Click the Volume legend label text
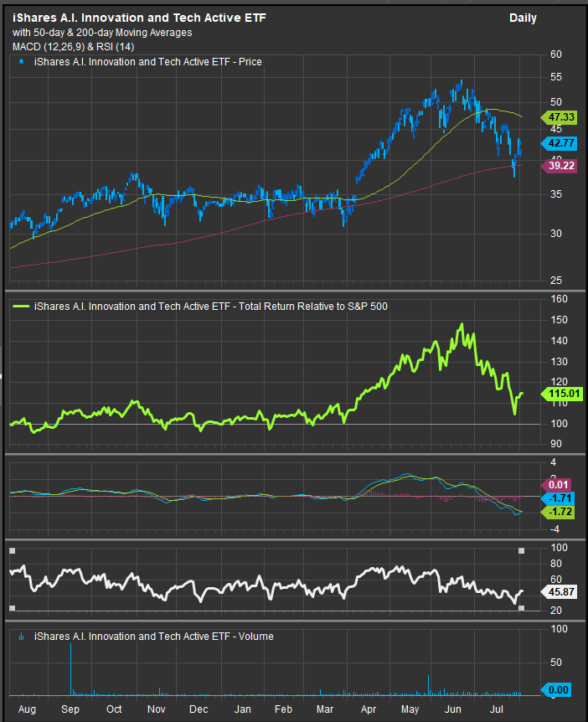This screenshot has width=588, height=722. tap(154, 637)
